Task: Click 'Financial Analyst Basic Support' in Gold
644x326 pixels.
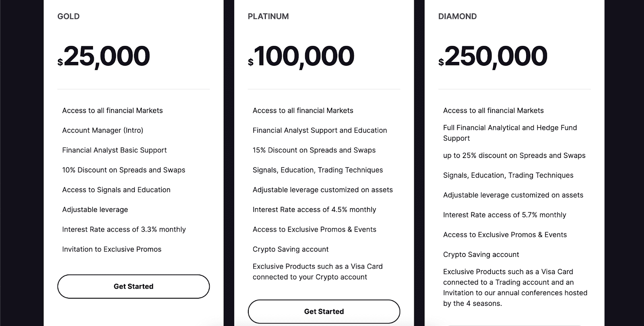Action: click(x=114, y=150)
